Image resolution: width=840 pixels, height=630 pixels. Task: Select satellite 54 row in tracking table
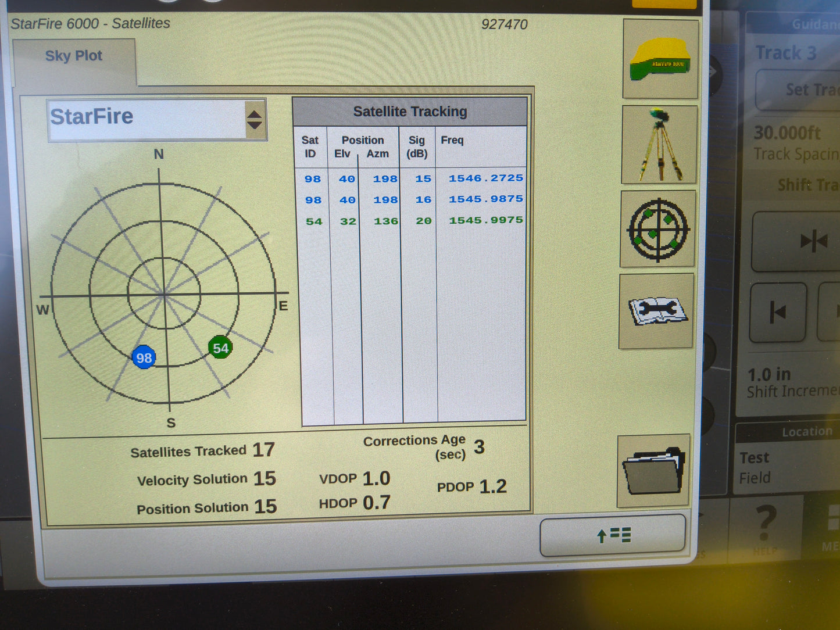414,220
